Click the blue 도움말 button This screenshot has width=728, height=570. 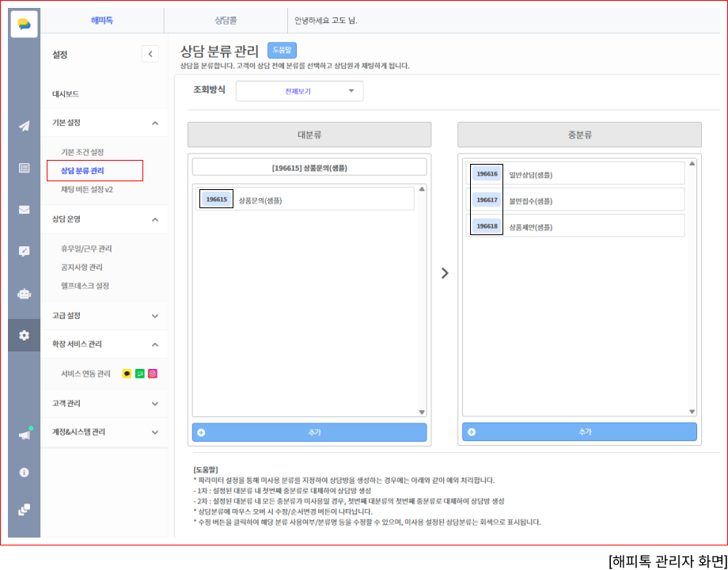pos(282,50)
